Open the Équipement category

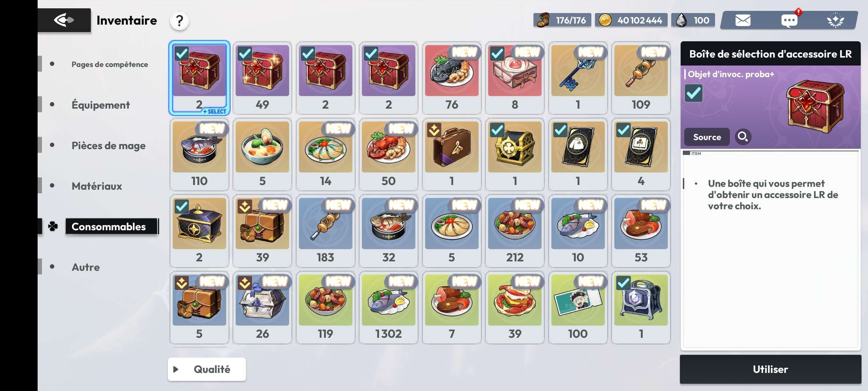[x=101, y=105]
